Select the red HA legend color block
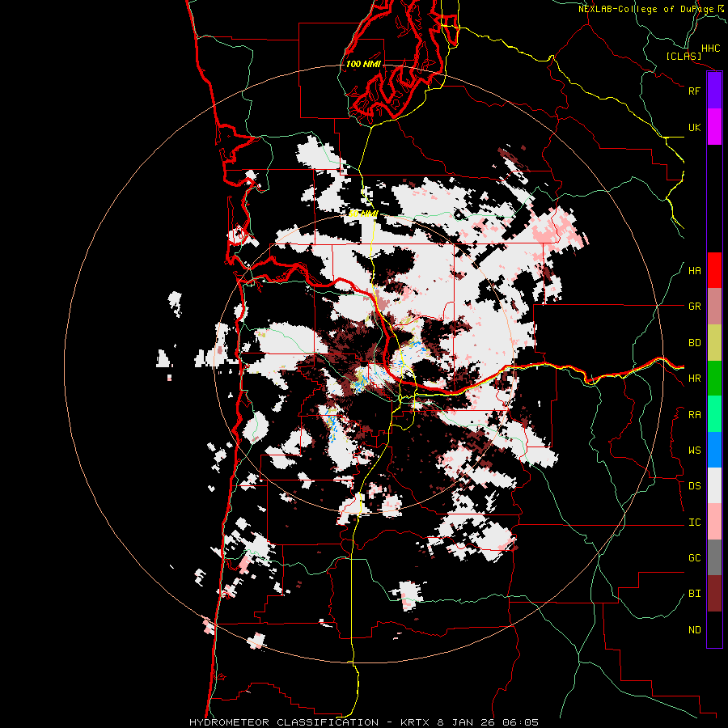Image resolution: width=728 pixels, height=728 pixels. (x=714, y=270)
